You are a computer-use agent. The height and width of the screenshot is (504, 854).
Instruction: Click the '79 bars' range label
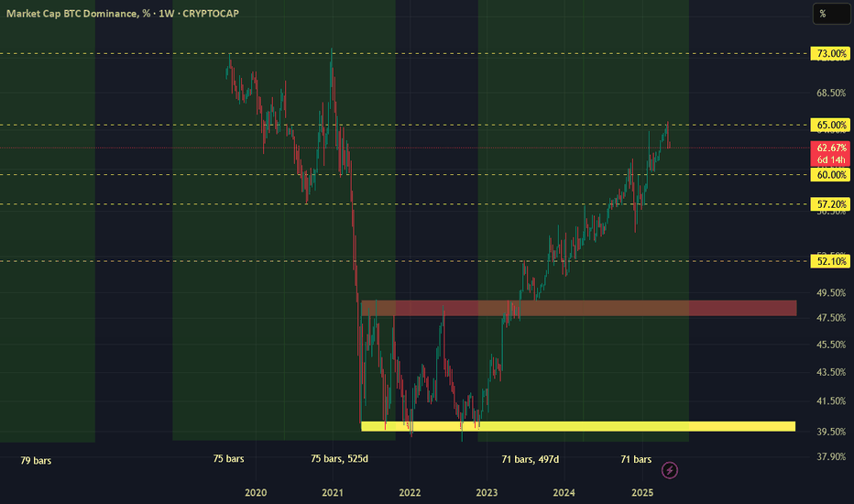pyautogui.click(x=36, y=461)
